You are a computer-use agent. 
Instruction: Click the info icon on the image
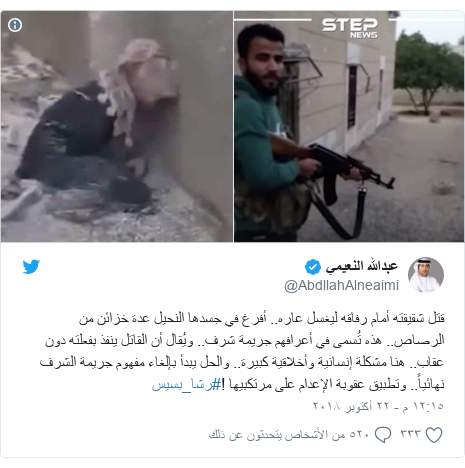pos(15,25)
